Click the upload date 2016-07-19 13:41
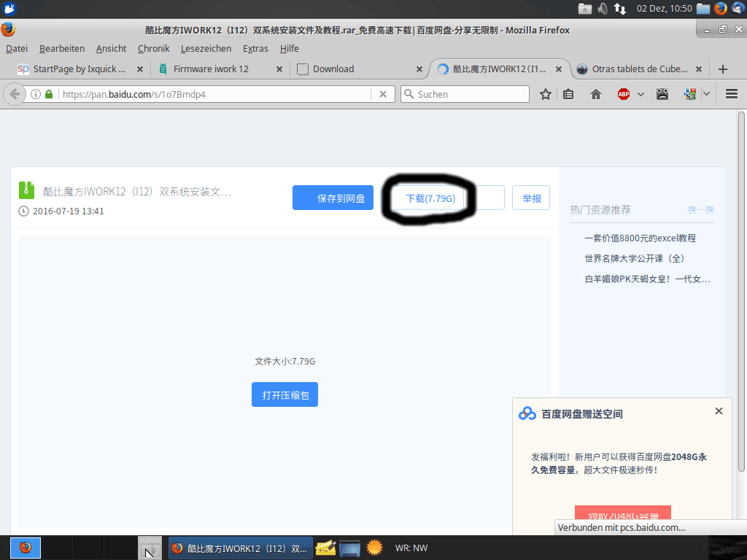Viewport: 747px width, 560px height. click(68, 211)
